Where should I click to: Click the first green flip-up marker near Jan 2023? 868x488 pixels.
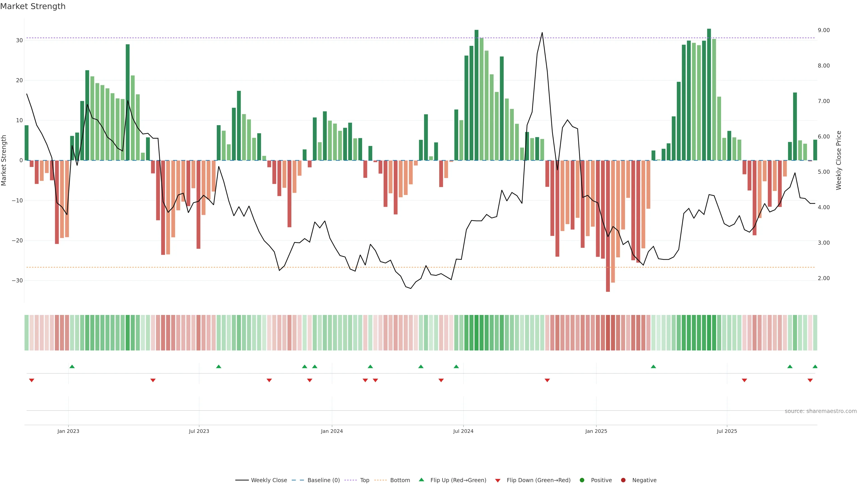[x=72, y=366]
